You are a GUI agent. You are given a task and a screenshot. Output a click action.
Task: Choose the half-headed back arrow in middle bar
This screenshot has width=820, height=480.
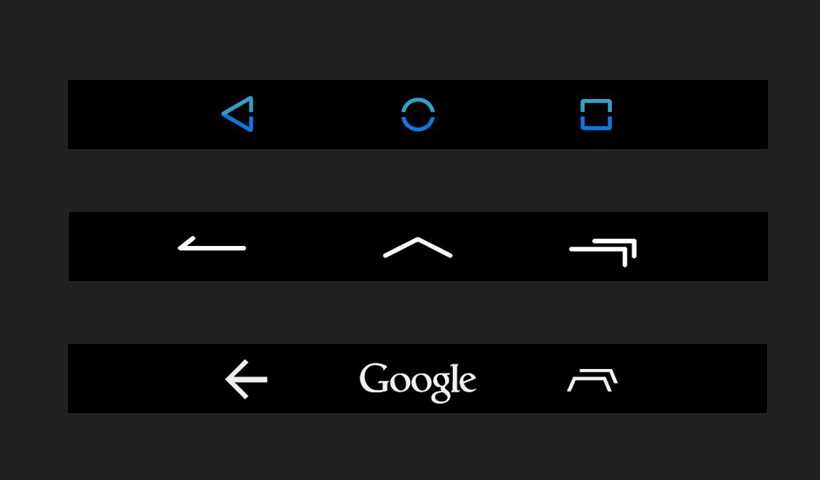click(212, 245)
